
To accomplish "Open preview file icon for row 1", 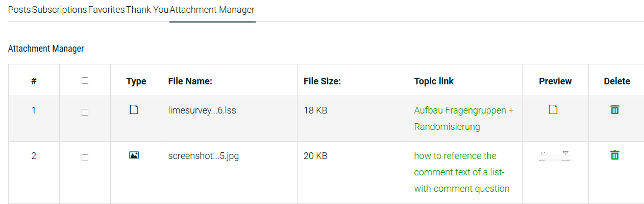I will pos(553,109).
